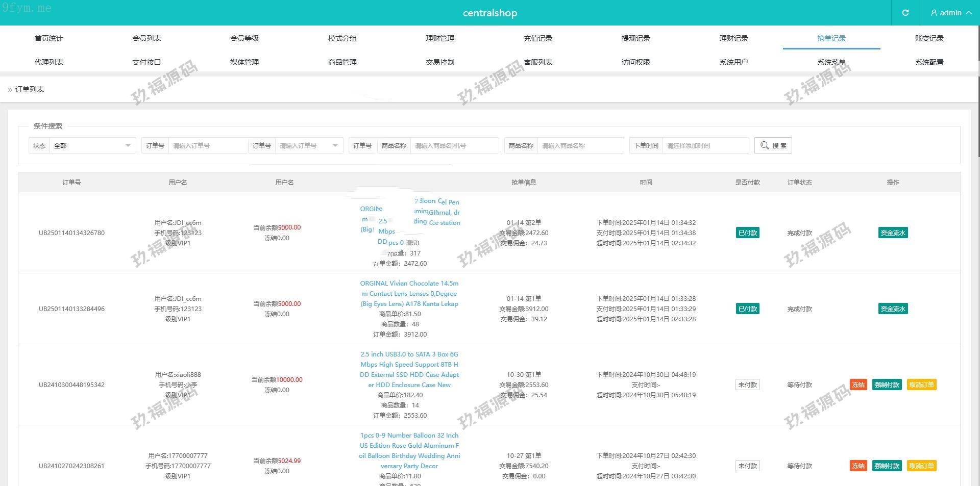
Task: Cancel the order of user 17700007777
Action: [921, 466]
